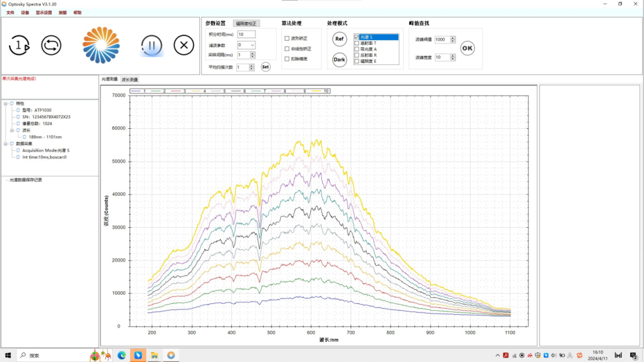Decrease 平均扫描次数 spinner value

(252, 69)
